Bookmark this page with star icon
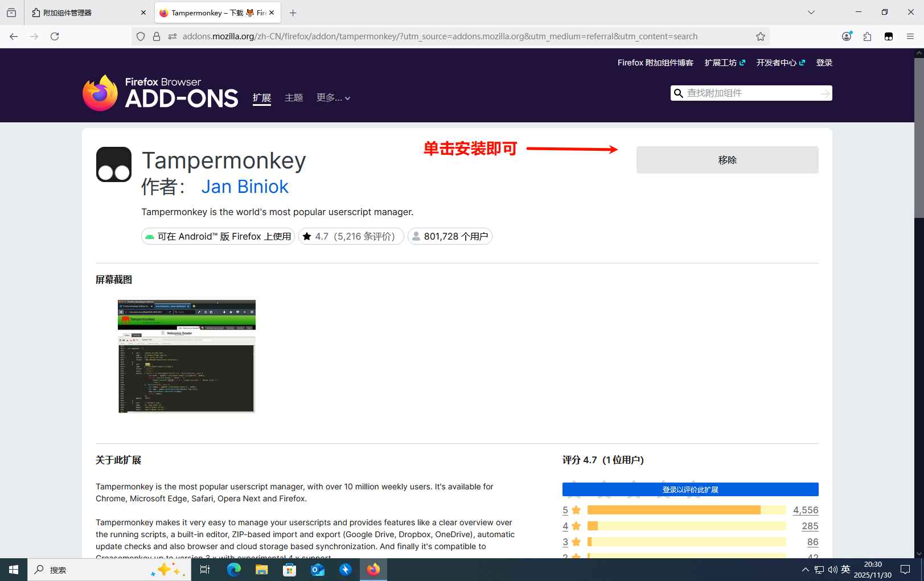924x581 pixels. [760, 36]
